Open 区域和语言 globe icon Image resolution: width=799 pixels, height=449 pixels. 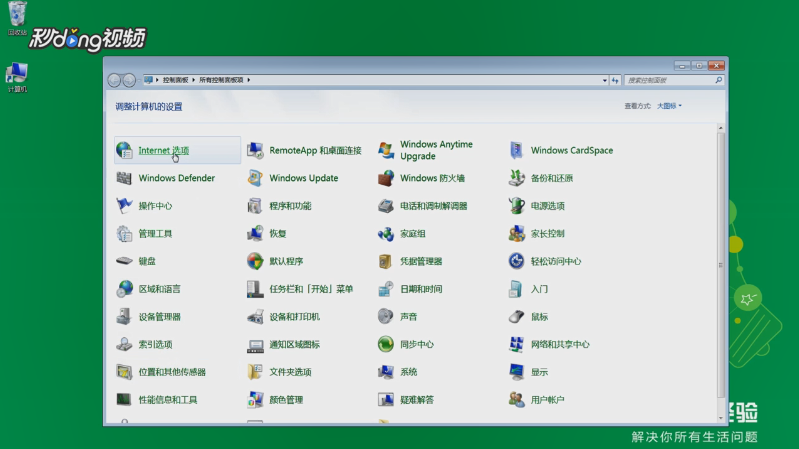point(124,288)
